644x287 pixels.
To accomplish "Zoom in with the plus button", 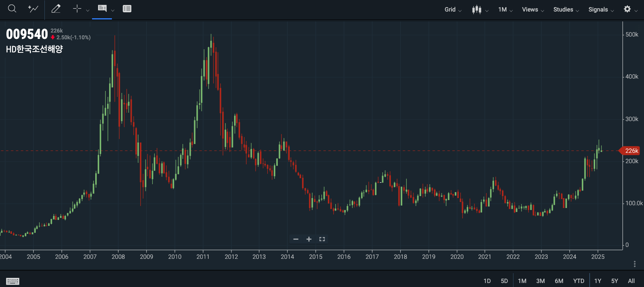I will pyautogui.click(x=309, y=239).
